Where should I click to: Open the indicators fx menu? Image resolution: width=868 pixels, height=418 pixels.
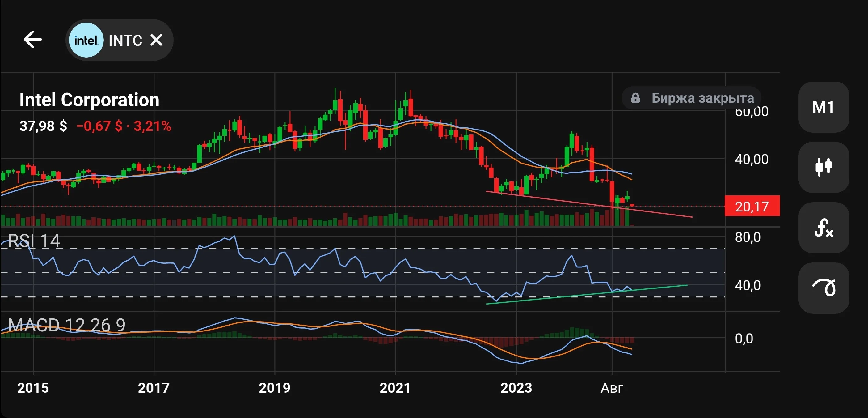(x=824, y=227)
